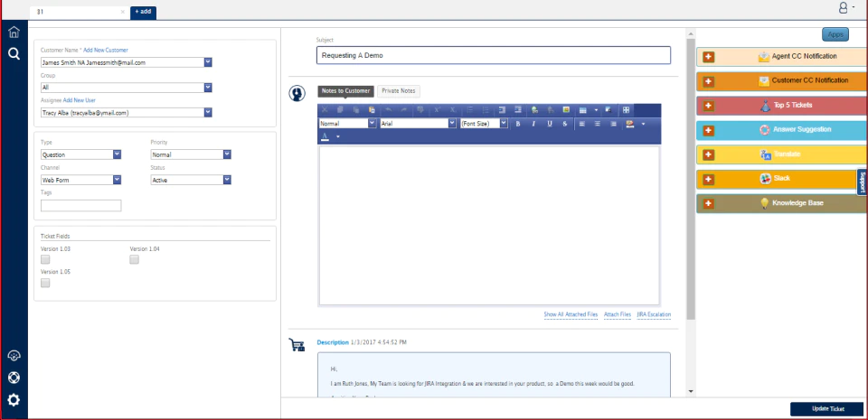Click the Home icon in the sidebar
This screenshot has width=868, height=420.
point(14,32)
